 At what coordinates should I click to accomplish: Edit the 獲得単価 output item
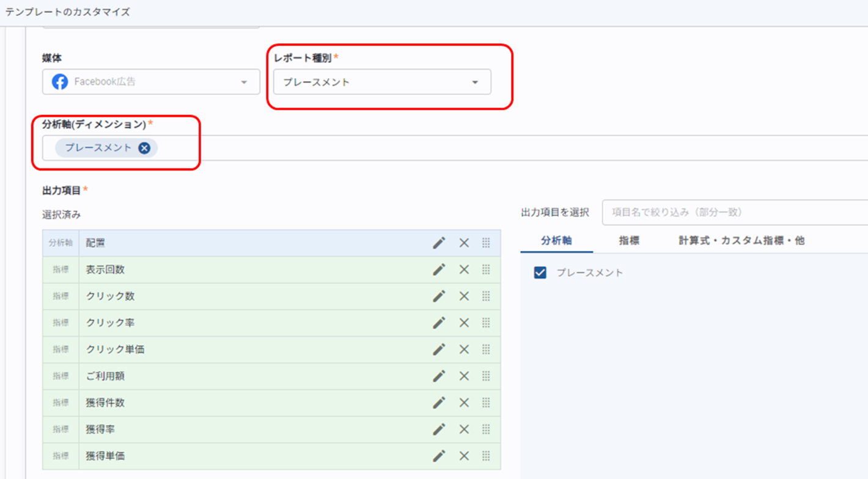pos(439,456)
